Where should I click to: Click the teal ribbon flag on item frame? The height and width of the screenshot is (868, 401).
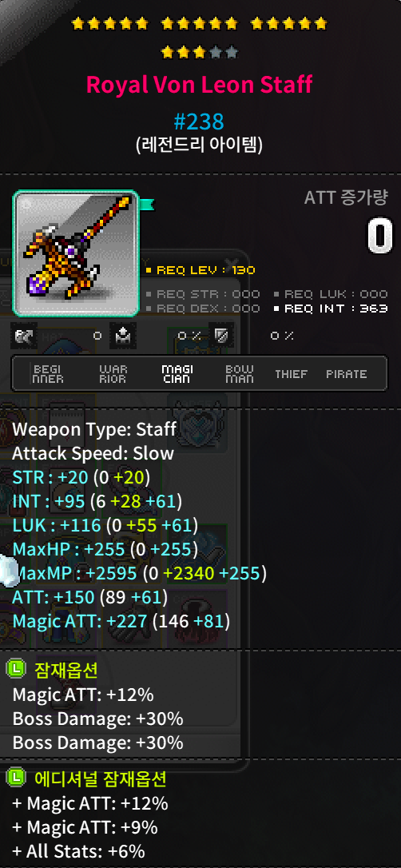click(x=146, y=205)
